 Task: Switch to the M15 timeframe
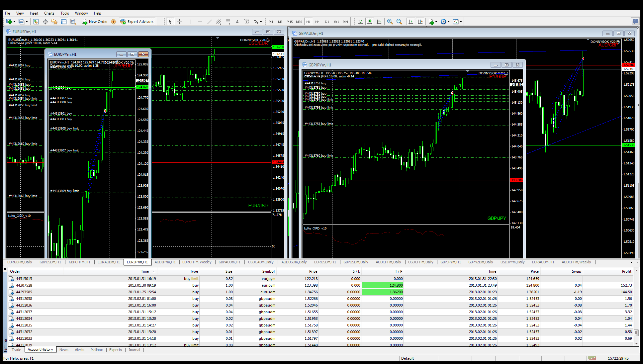[x=290, y=22]
